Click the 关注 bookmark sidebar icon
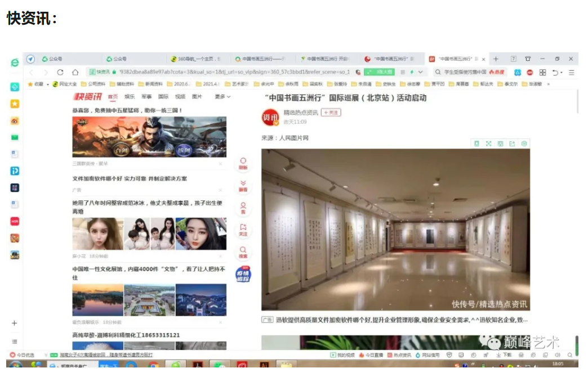 point(243,230)
